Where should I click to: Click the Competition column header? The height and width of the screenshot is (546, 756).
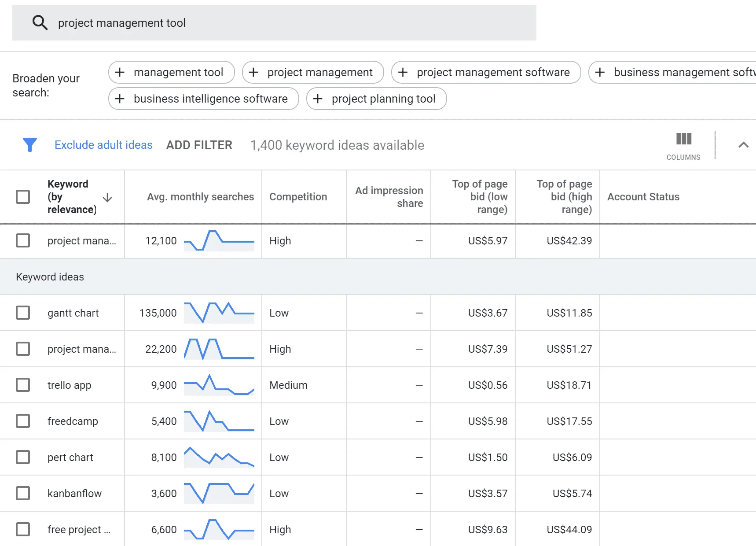click(x=298, y=197)
